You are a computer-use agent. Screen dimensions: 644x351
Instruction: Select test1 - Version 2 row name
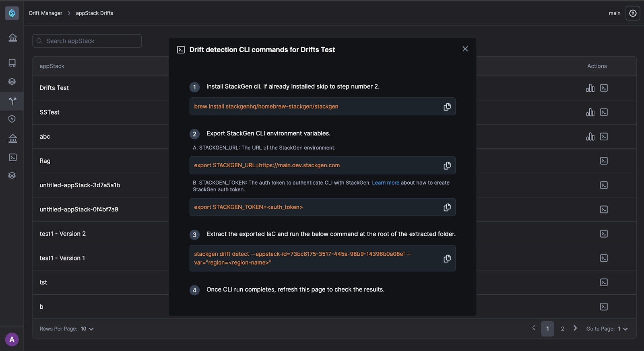coord(63,234)
